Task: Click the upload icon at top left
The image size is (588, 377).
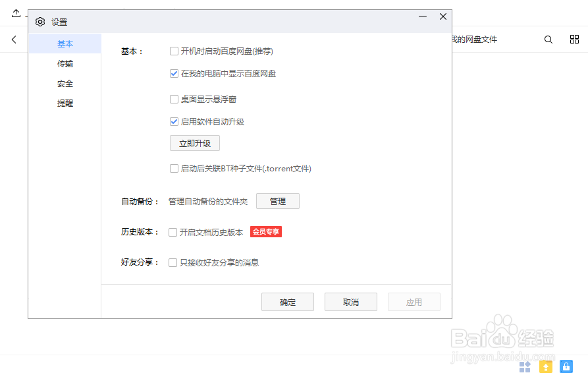Action: click(x=16, y=14)
